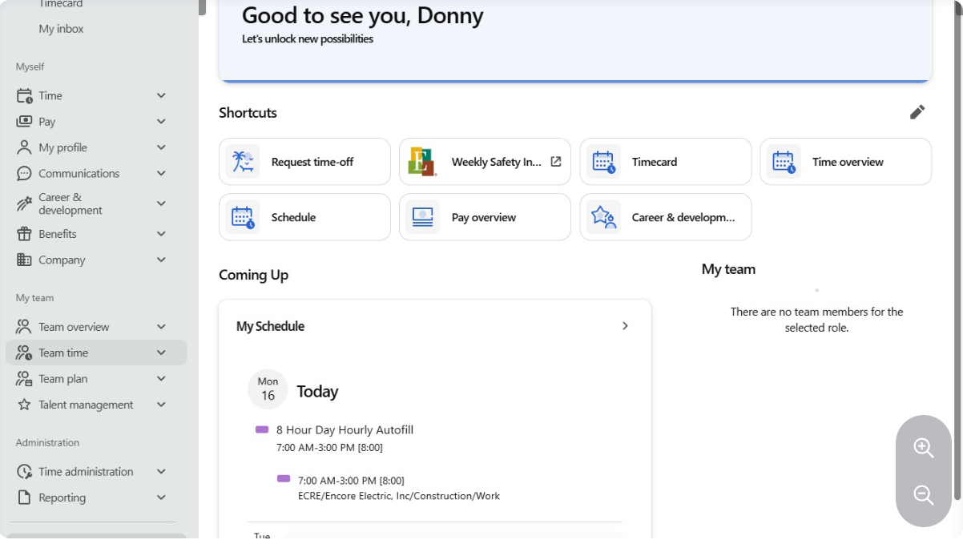Expand the Team time chevron
This screenshot has height=560, width=963.
pos(161,353)
